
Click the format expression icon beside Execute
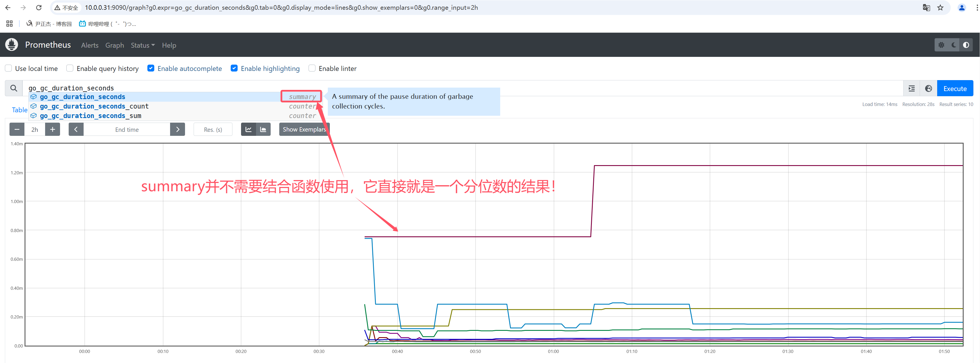(912, 88)
